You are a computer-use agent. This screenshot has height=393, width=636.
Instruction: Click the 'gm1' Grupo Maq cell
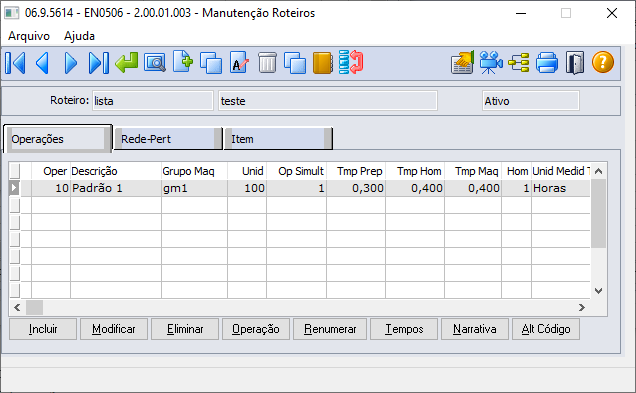(194, 188)
